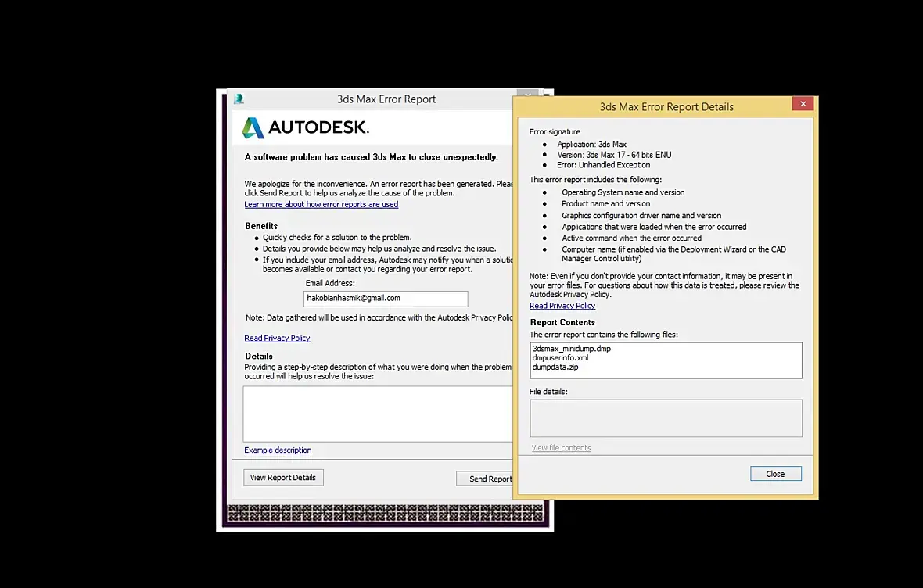Viewport: 923px width, 588px height.
Task: Click 'Application: 3ds Max' text
Action: pos(591,144)
